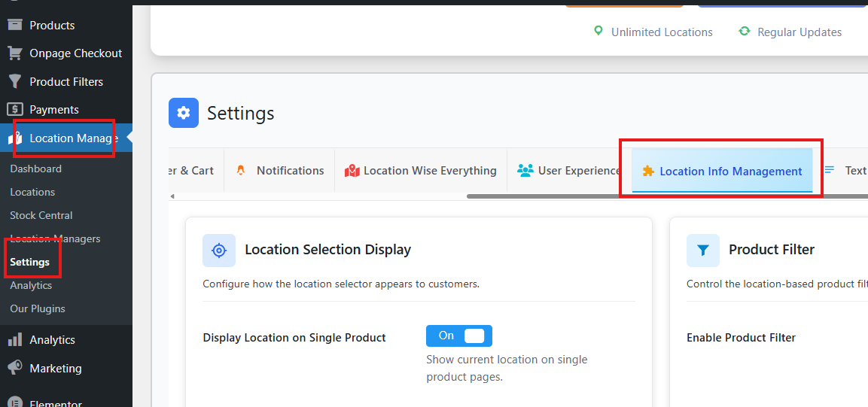Collapse the Location Manage menu arrow

[129, 138]
